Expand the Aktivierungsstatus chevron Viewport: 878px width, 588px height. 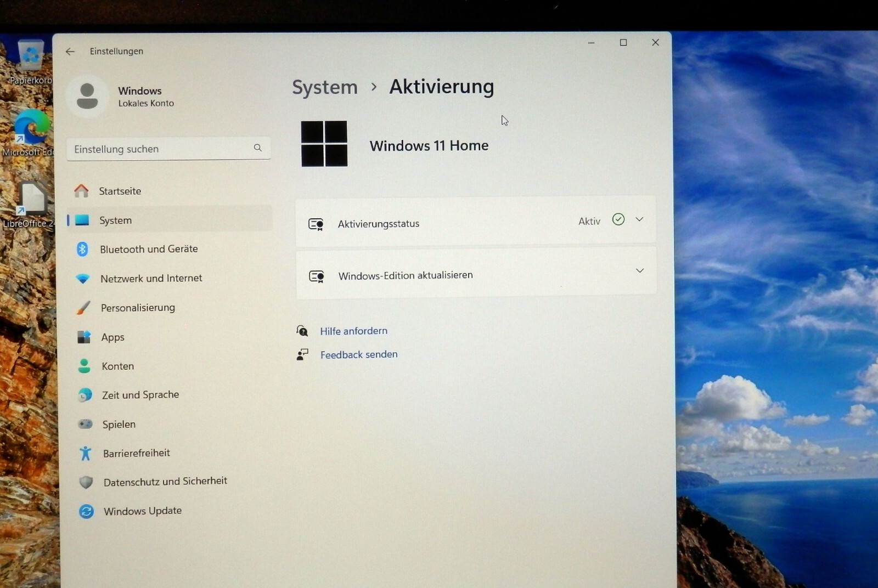639,219
